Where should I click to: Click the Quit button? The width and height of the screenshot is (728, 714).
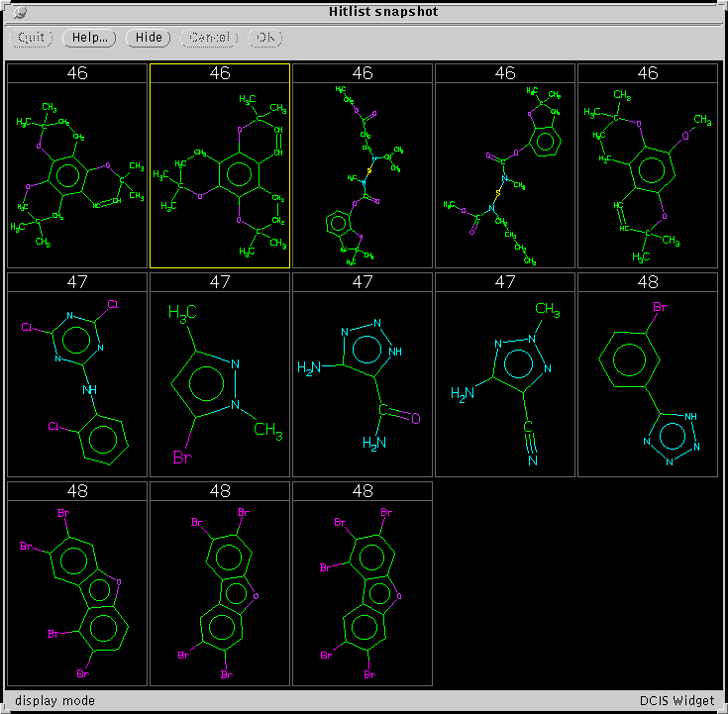32,38
